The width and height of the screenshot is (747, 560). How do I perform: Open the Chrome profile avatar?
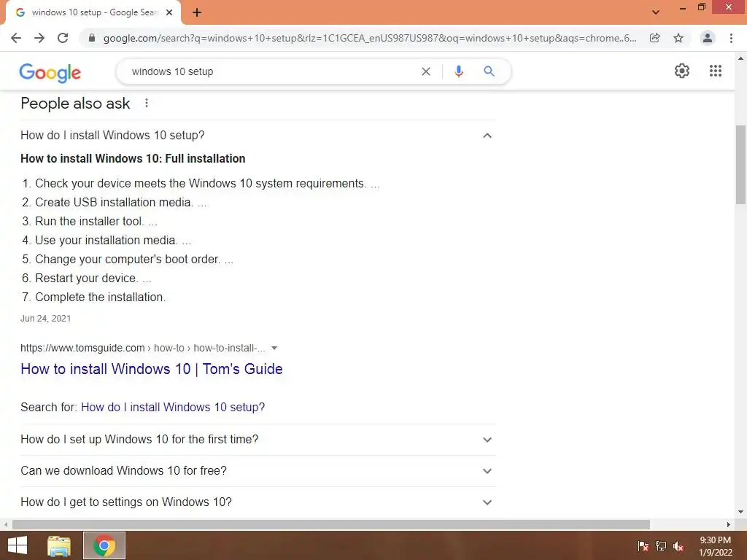(x=708, y=38)
